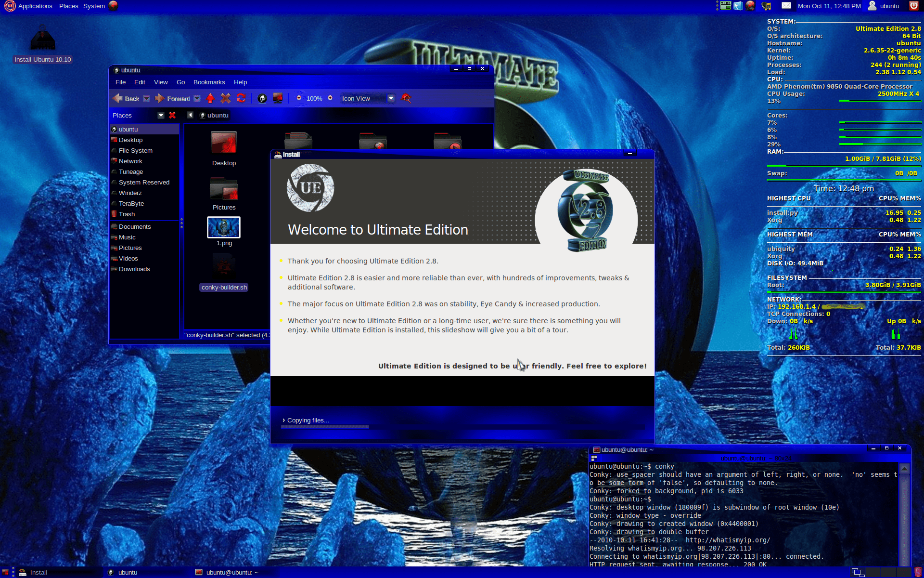Open the Places sidebar type dropdown
This screenshot has height=578, width=924.
click(x=161, y=115)
